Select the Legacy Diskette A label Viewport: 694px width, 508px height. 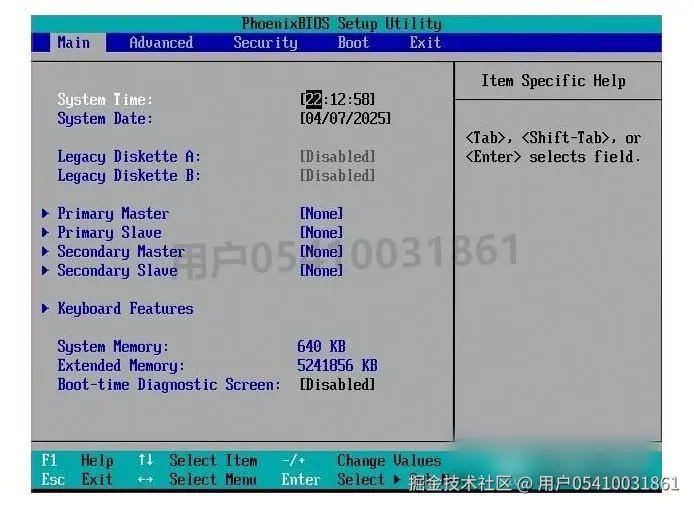129,157
